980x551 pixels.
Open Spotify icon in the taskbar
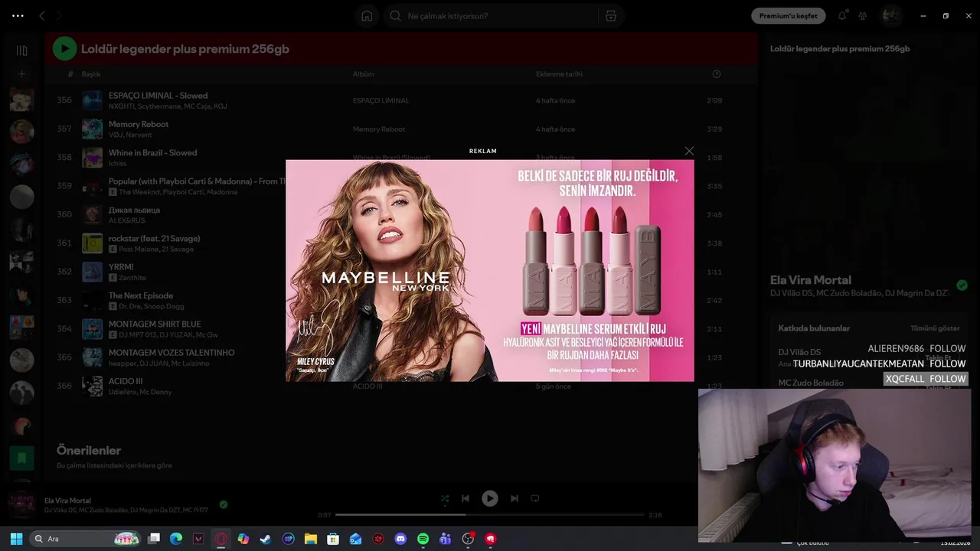pyautogui.click(x=423, y=539)
